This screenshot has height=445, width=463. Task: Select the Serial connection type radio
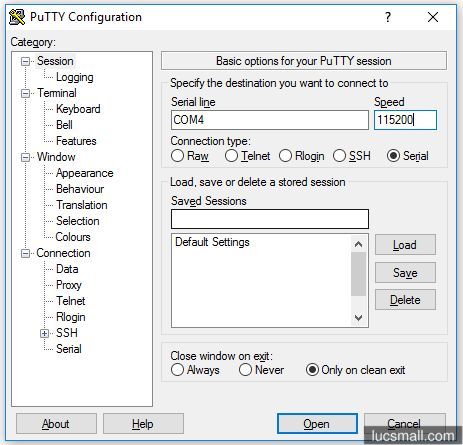tap(407, 156)
